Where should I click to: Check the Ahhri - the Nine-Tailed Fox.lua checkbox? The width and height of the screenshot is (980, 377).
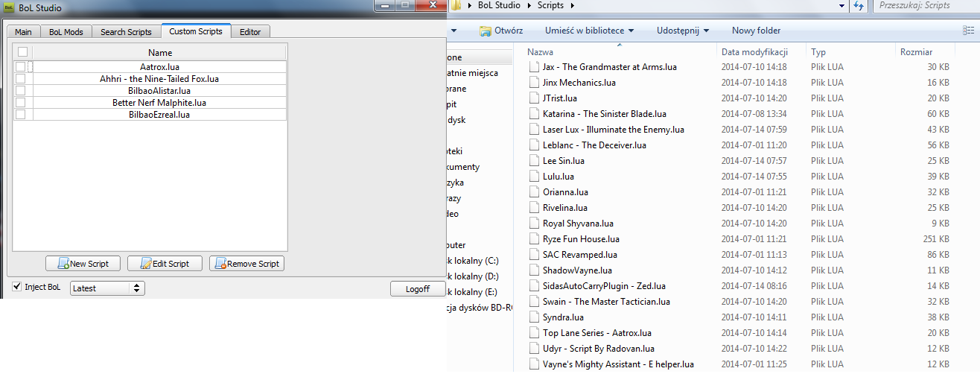(20, 78)
